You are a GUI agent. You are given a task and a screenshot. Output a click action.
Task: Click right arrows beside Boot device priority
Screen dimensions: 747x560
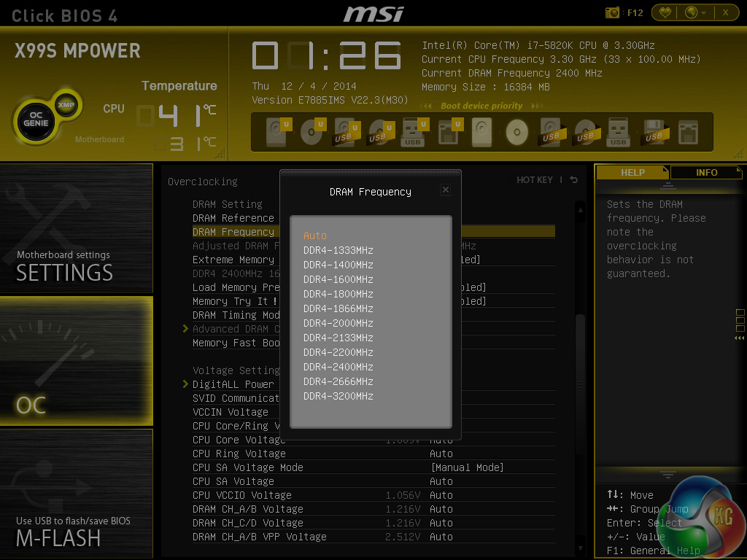pos(537,106)
